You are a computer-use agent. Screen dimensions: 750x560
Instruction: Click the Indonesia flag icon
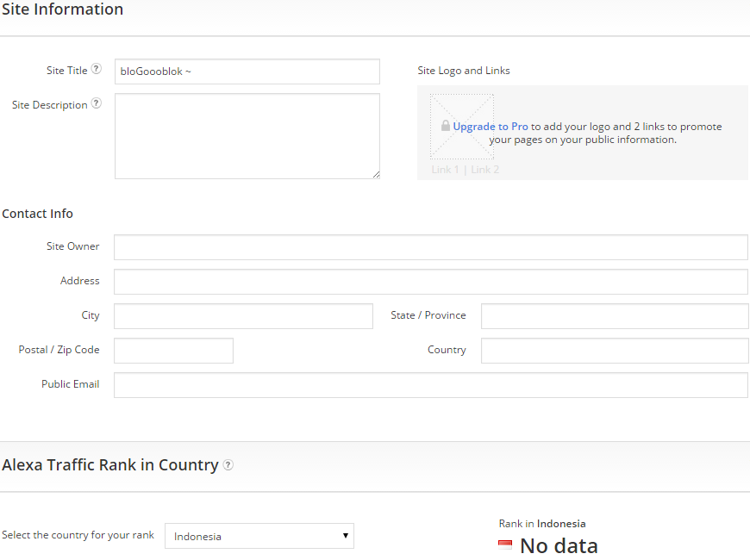tap(504, 544)
